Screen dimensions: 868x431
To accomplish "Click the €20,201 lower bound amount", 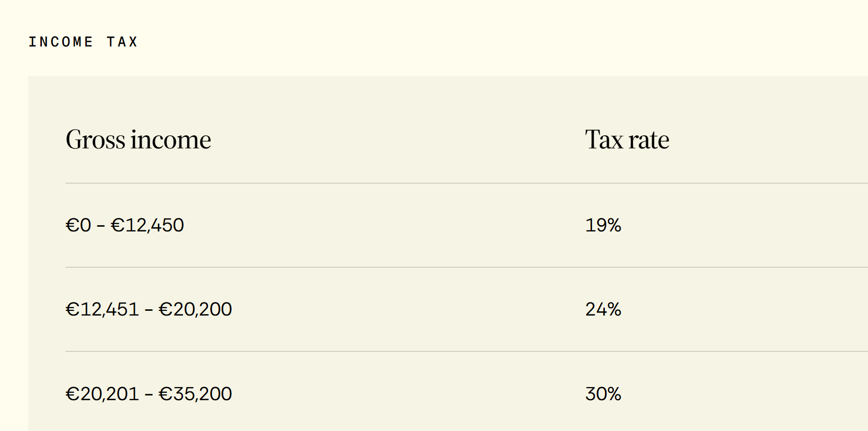I will click(102, 394).
